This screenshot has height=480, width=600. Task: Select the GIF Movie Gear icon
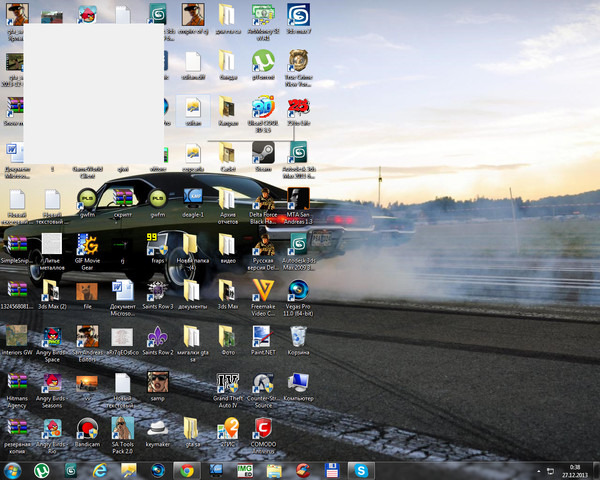click(x=87, y=245)
